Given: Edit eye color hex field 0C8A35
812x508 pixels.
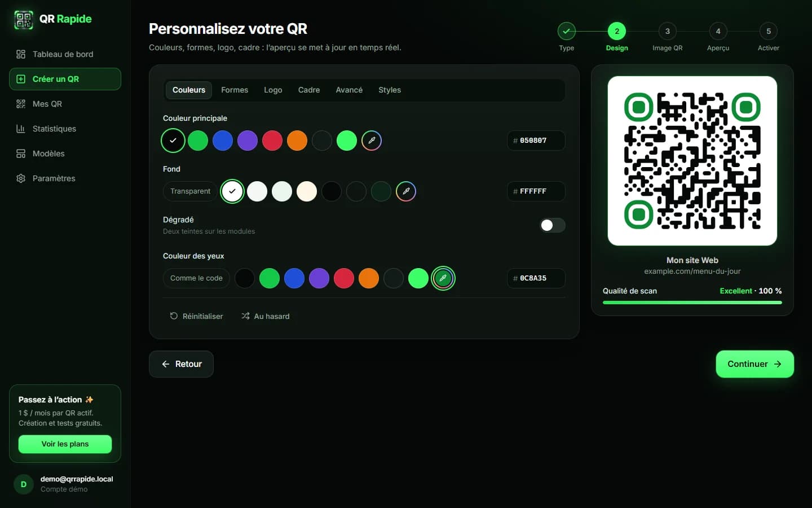Looking at the screenshot, I should [x=536, y=278].
